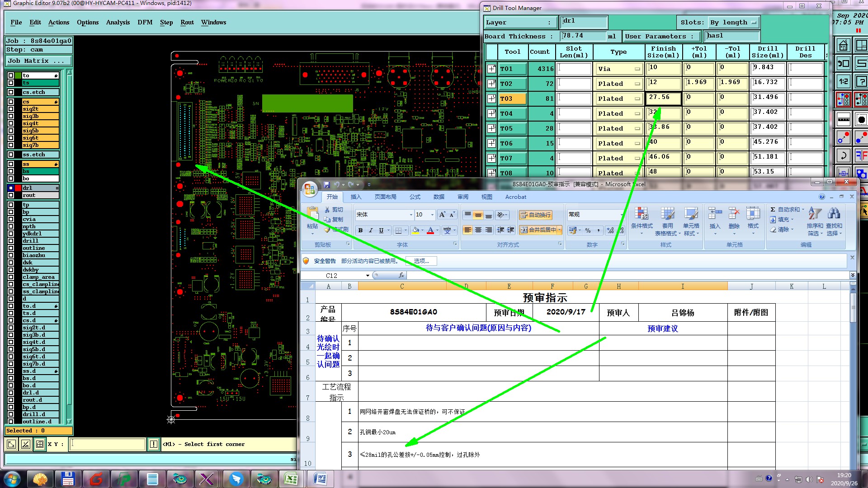Expand the T03 drill tool row

[x=491, y=99]
